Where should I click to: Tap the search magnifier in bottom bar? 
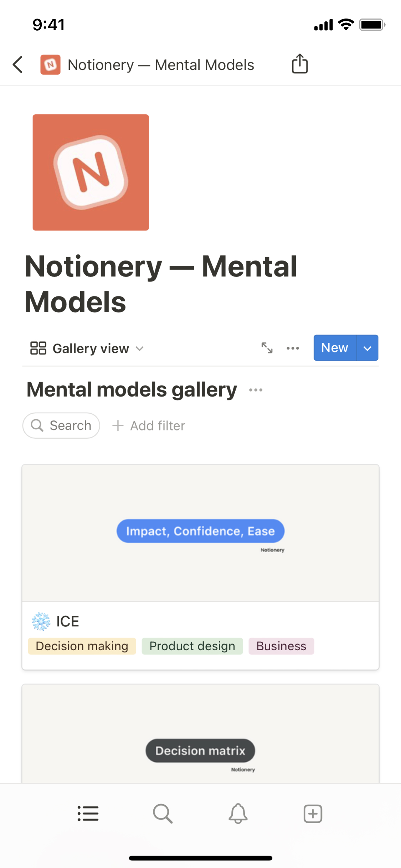(163, 813)
